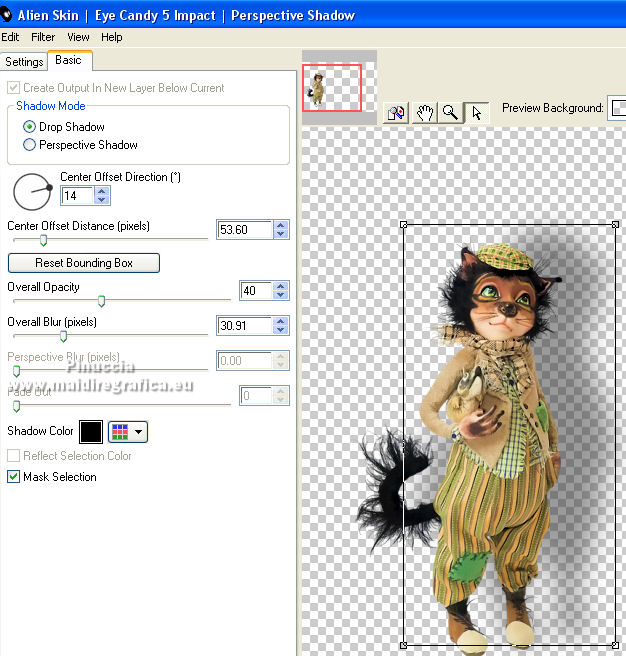
Task: Click the top-right bounding box handle
Action: pyautogui.click(x=615, y=225)
